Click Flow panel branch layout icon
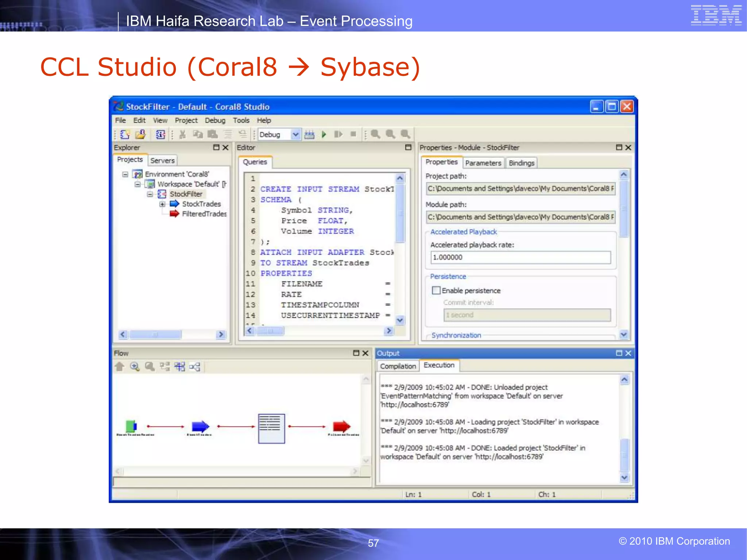 pyautogui.click(x=195, y=366)
